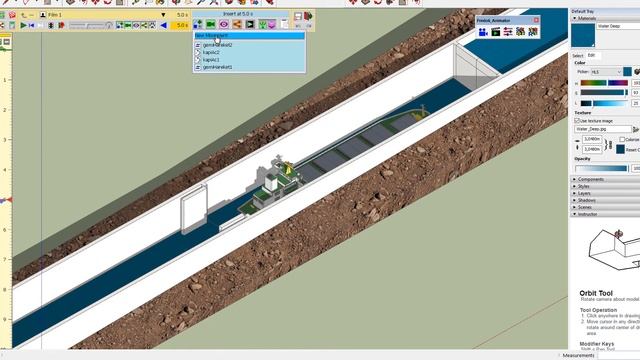Select gemiHareket1 in the movement list
Screen dimensions: 640x360
click(x=249, y=67)
